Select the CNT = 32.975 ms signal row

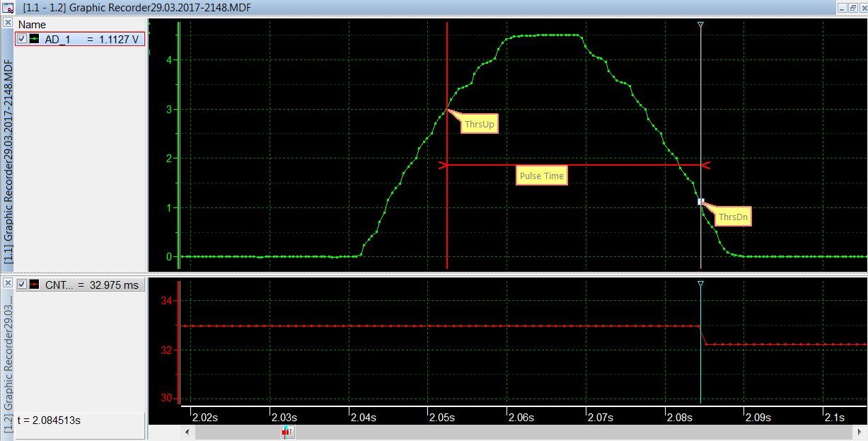coord(80,285)
